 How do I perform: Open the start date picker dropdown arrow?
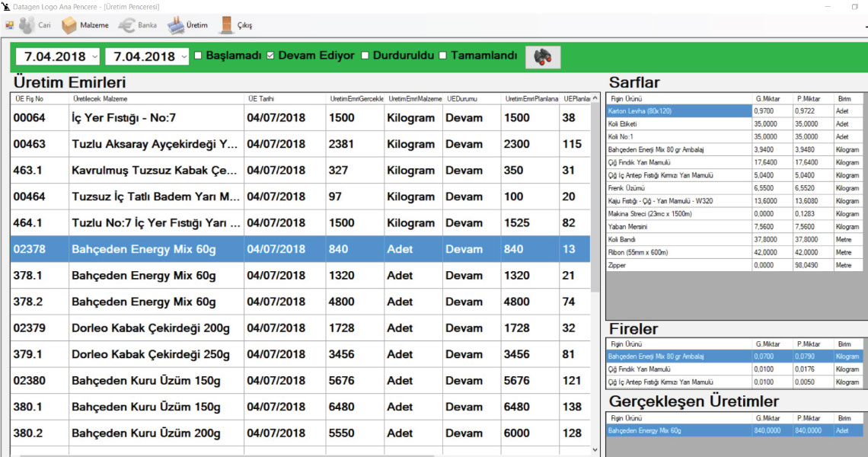94,56
